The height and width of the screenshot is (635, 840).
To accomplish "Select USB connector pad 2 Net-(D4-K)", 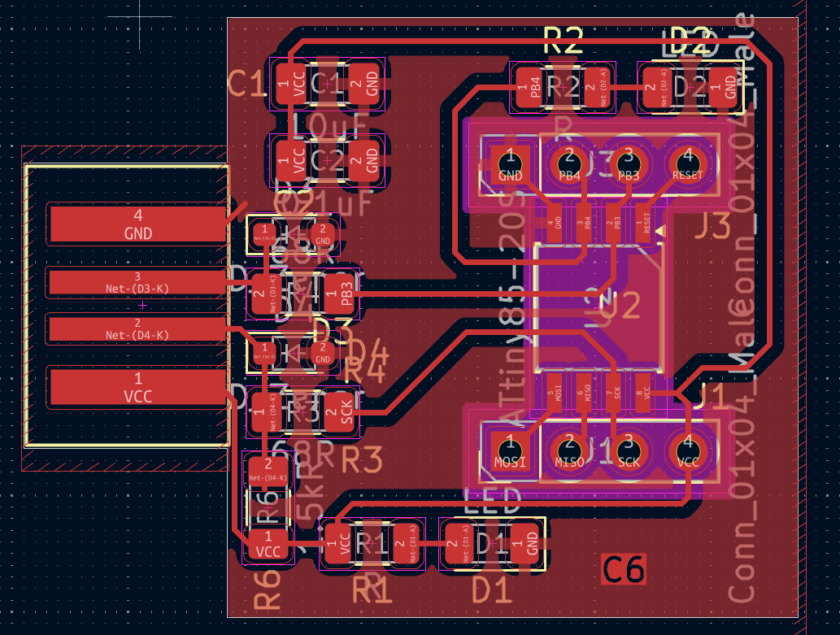I will pyautogui.click(x=137, y=329).
